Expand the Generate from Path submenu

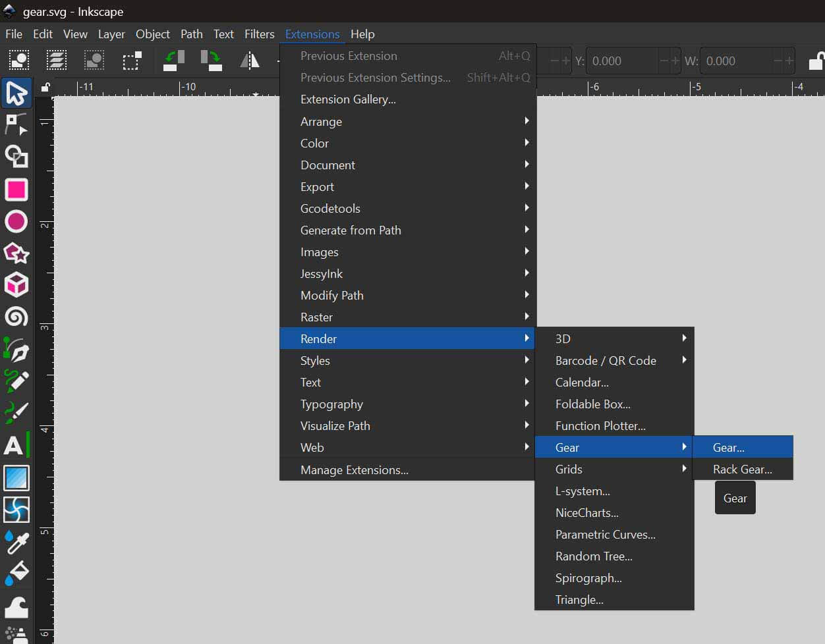pyautogui.click(x=351, y=230)
